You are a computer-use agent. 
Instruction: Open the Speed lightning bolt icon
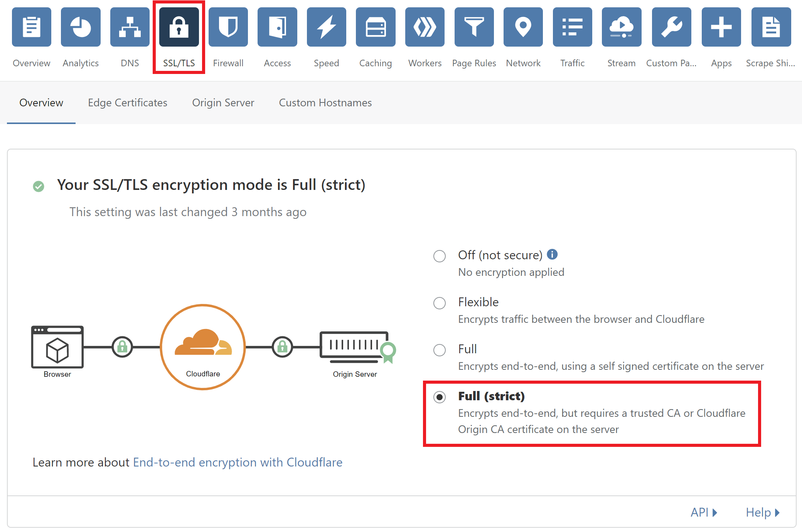click(326, 27)
